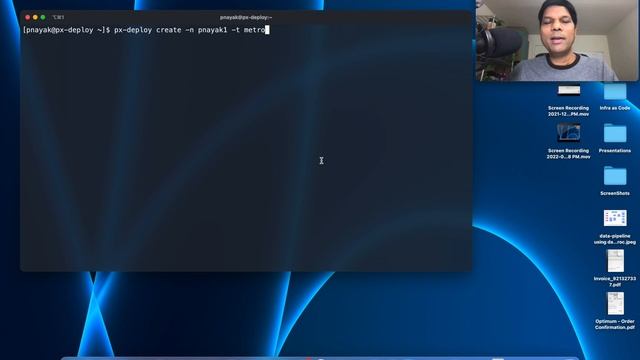Select the data-pipeline jpeg image file
The width and height of the screenshot is (640, 360).
point(615,218)
